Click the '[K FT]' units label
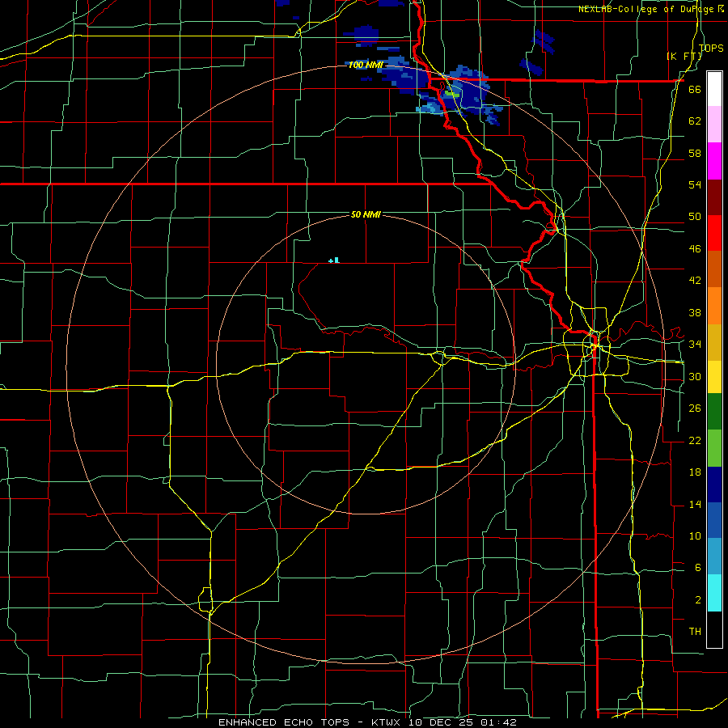 (x=684, y=56)
